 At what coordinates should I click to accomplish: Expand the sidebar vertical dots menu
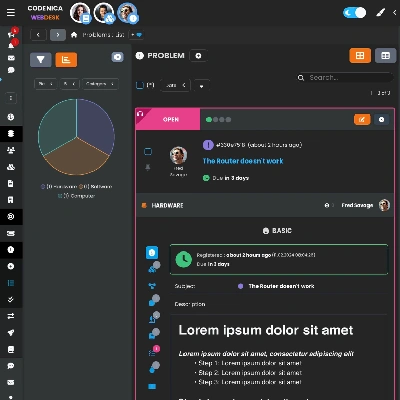click(11, 98)
